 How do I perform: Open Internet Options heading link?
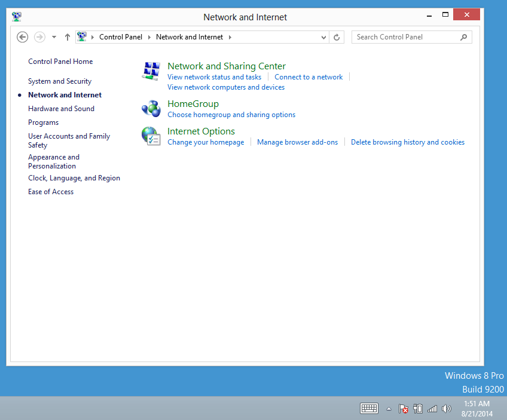(201, 131)
